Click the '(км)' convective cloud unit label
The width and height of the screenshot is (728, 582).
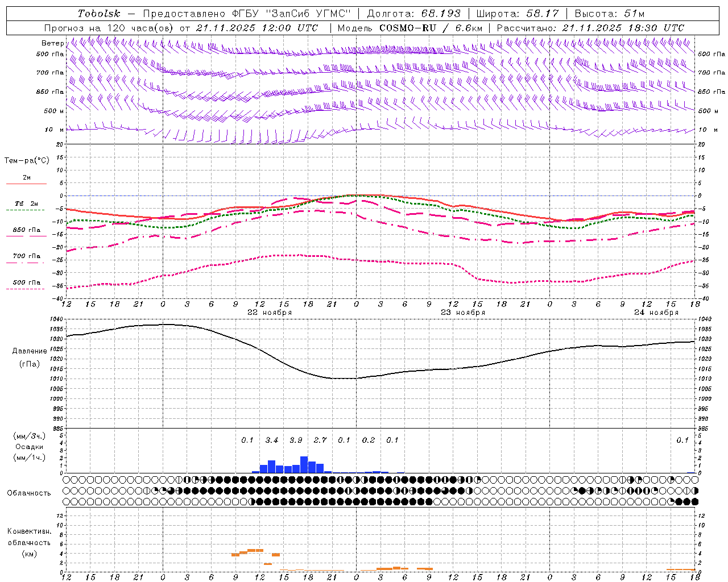(29, 554)
